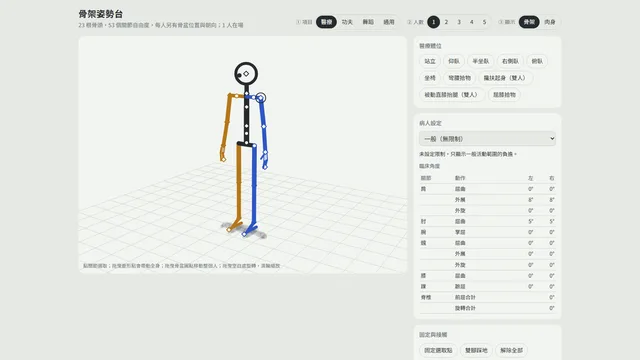The height and width of the screenshot is (360, 640).
Task: Select the blue arm elbow joint
Action: tap(264, 127)
